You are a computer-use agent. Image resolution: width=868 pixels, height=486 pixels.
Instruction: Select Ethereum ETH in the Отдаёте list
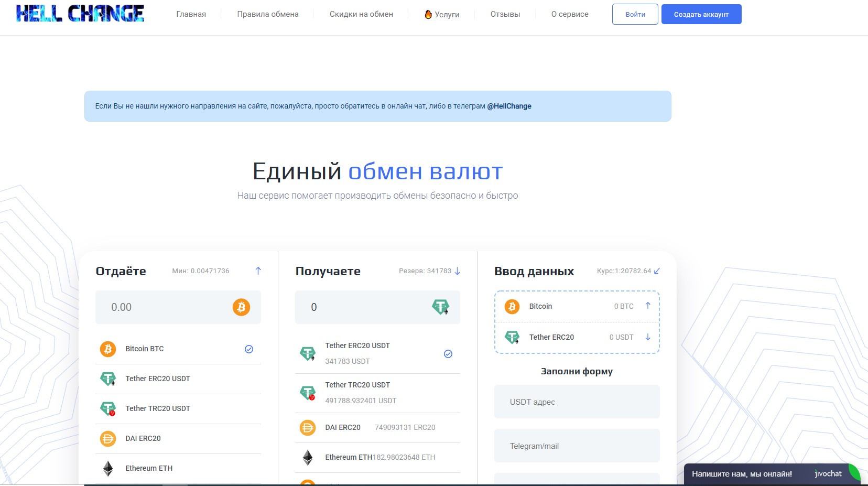click(x=178, y=468)
